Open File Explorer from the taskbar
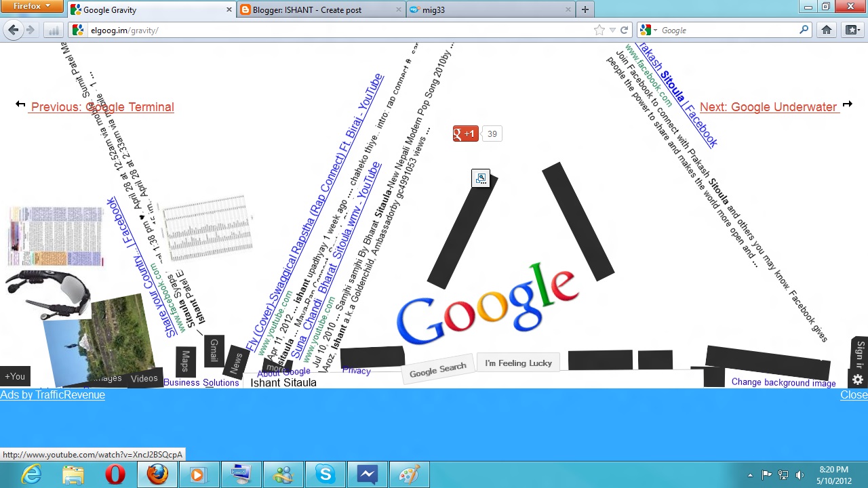 73,474
